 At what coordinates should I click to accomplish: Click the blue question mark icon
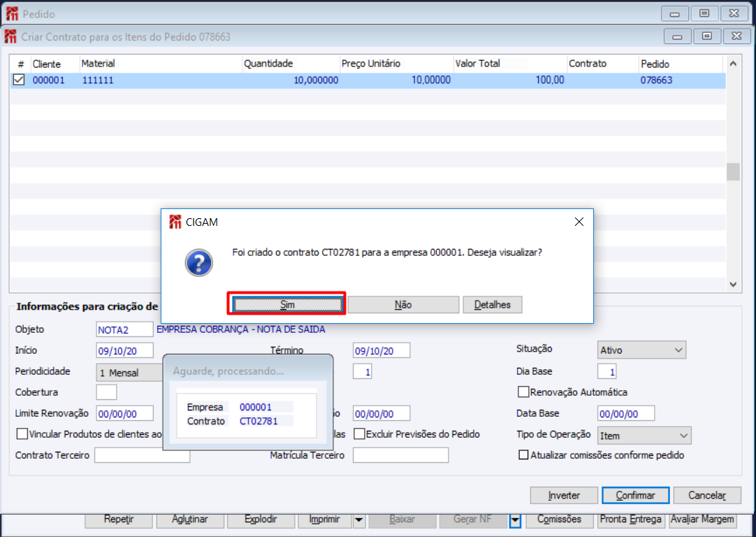(x=198, y=262)
